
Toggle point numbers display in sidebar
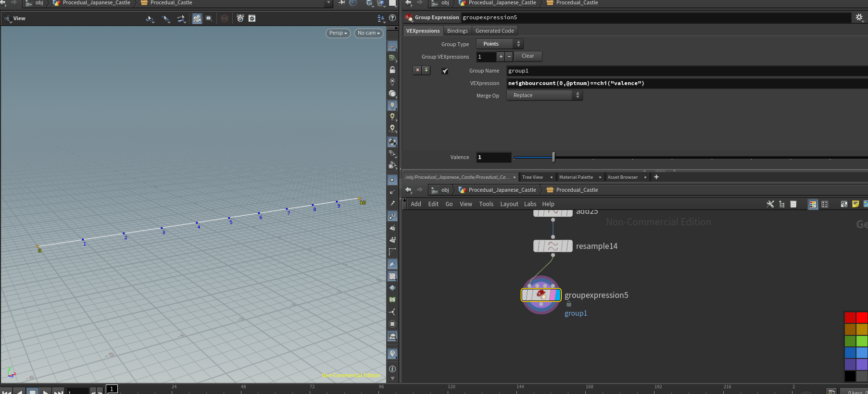(392, 216)
